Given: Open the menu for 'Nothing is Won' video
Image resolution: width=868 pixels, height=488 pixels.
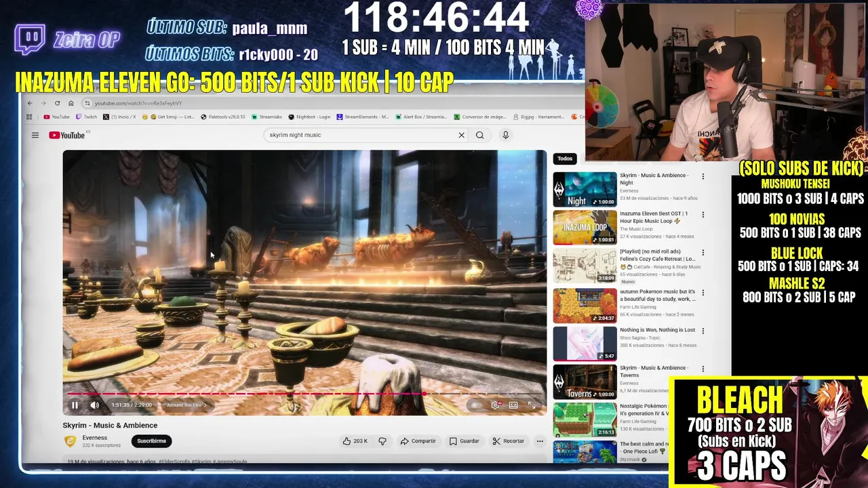Looking at the screenshot, I should click(x=703, y=331).
